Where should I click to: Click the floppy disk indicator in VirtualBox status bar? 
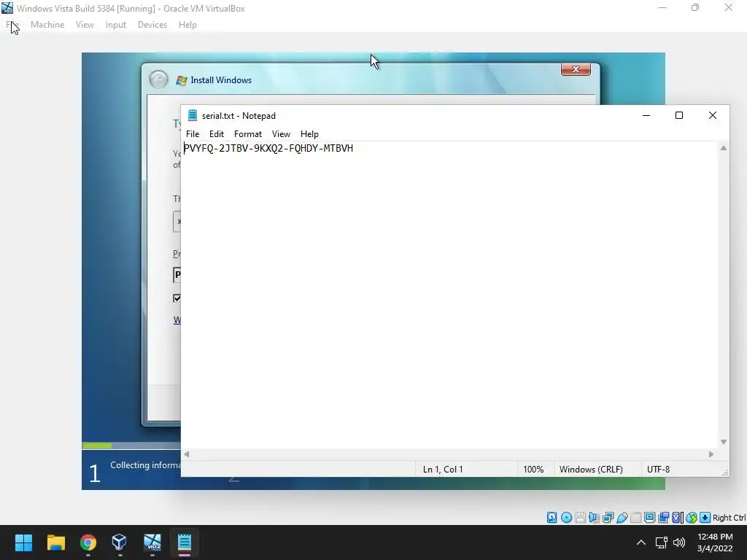[580, 518]
